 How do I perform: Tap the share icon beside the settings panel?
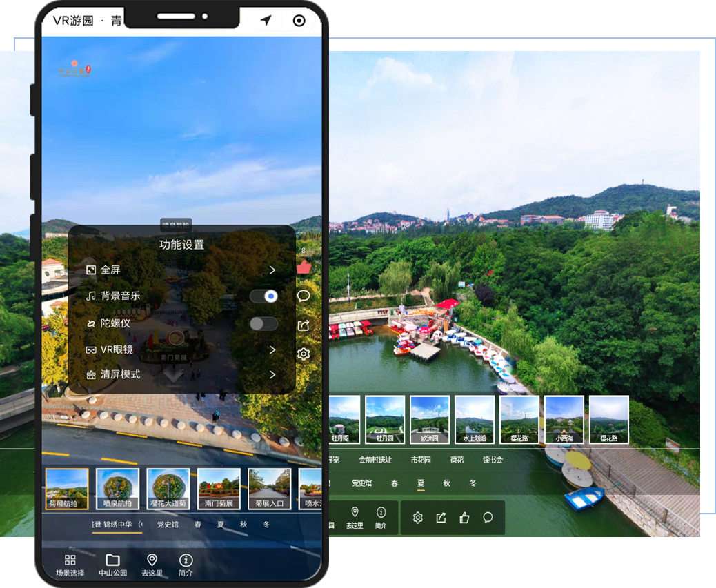pyautogui.click(x=304, y=325)
